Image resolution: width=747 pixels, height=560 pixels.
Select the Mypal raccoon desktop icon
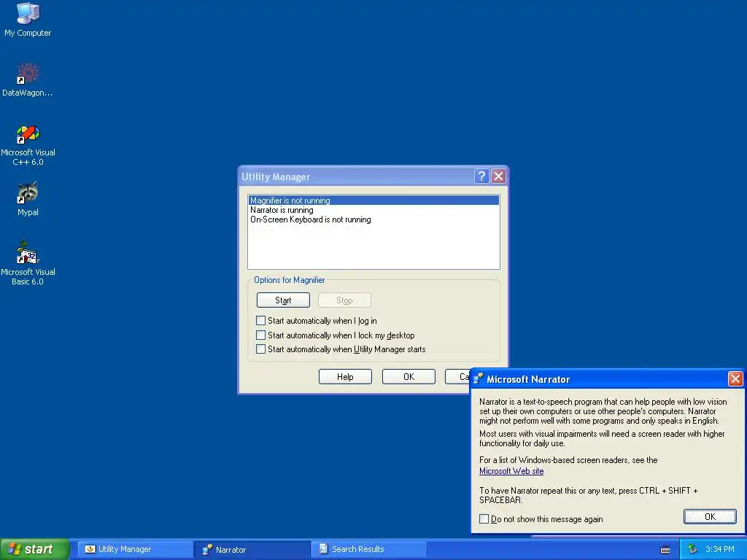pos(28,198)
